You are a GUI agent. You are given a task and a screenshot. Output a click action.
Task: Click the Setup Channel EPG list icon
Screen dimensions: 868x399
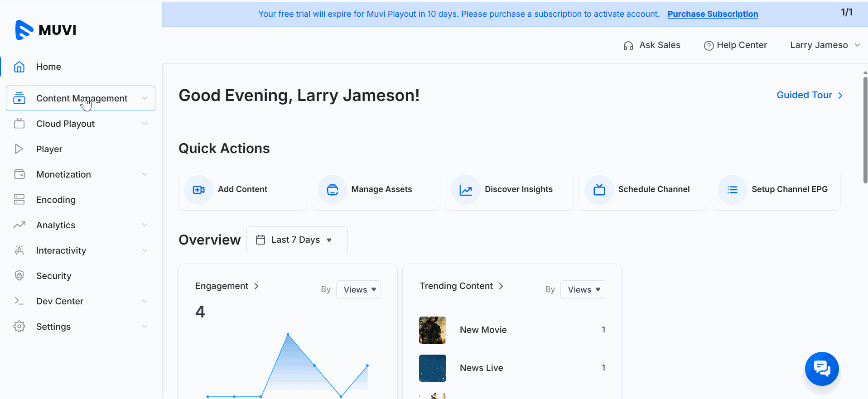pos(733,190)
